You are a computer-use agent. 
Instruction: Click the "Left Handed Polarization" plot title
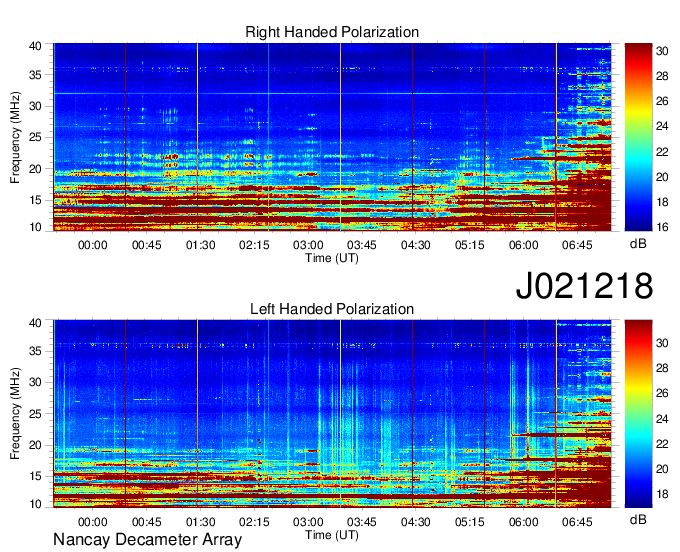click(332, 309)
